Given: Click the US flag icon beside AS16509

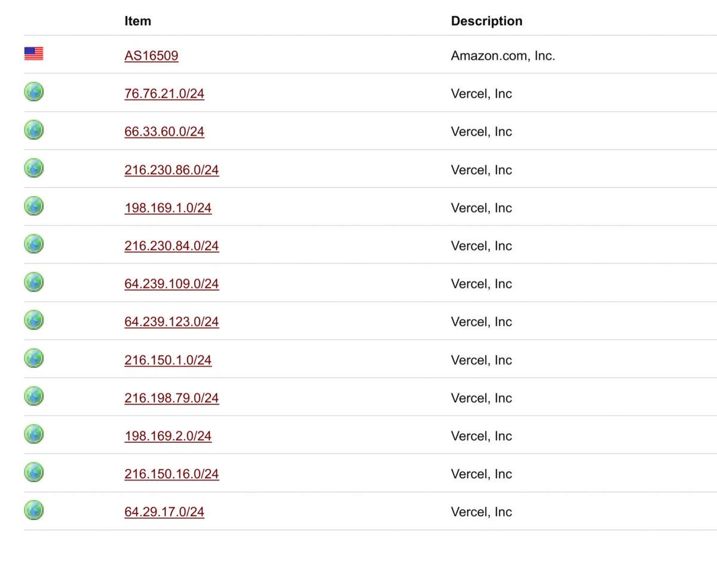Looking at the screenshot, I should (33, 54).
